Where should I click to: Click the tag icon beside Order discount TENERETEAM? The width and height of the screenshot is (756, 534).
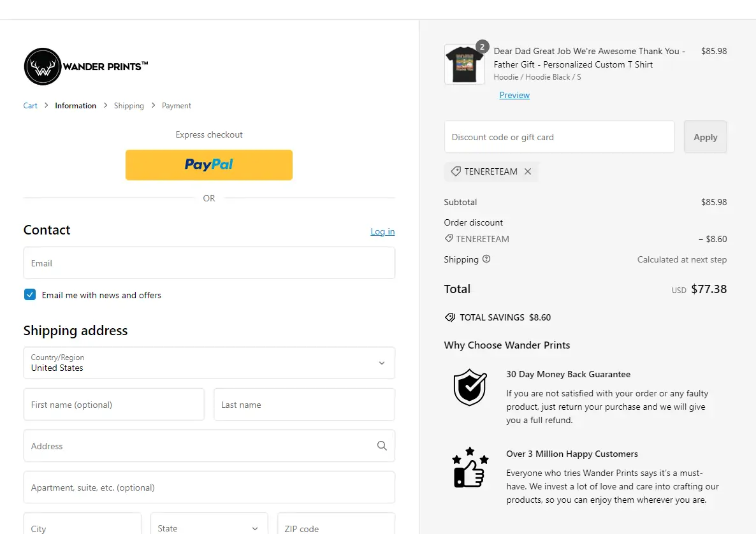click(448, 239)
